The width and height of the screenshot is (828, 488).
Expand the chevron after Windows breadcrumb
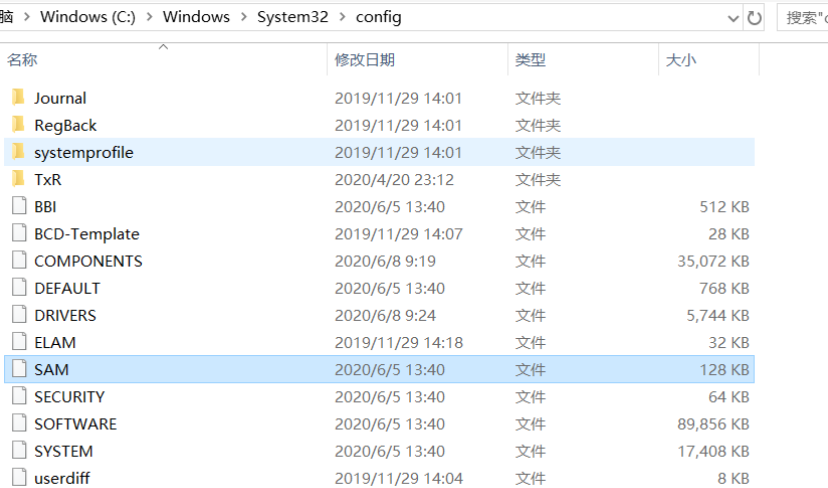click(x=243, y=17)
